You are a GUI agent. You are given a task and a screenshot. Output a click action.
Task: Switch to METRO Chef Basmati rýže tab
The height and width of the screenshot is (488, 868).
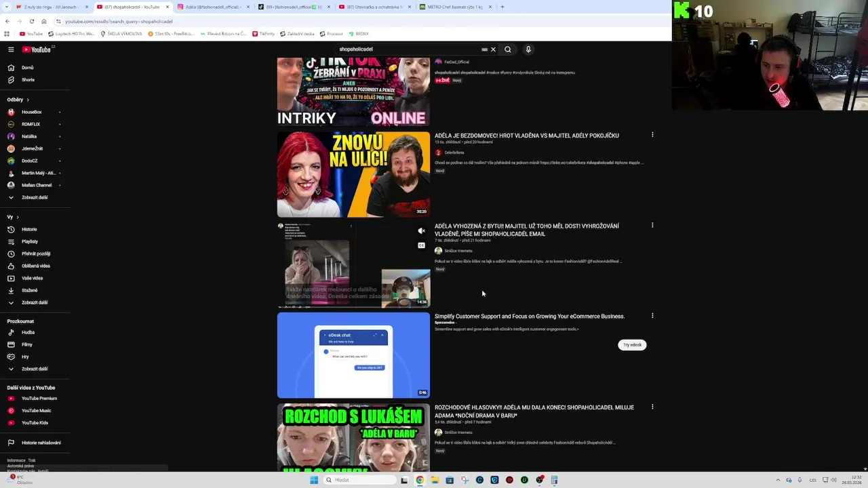tap(455, 7)
